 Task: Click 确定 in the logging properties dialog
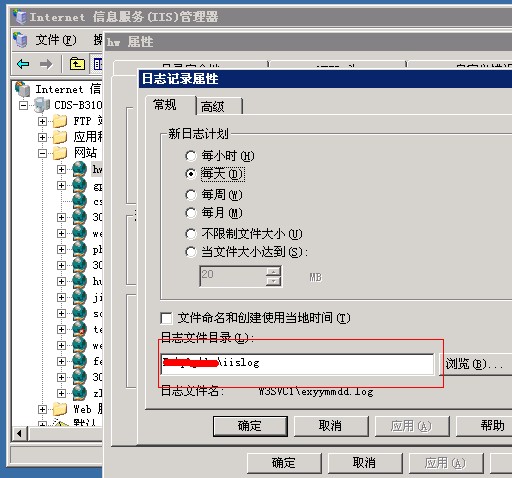tap(250, 426)
